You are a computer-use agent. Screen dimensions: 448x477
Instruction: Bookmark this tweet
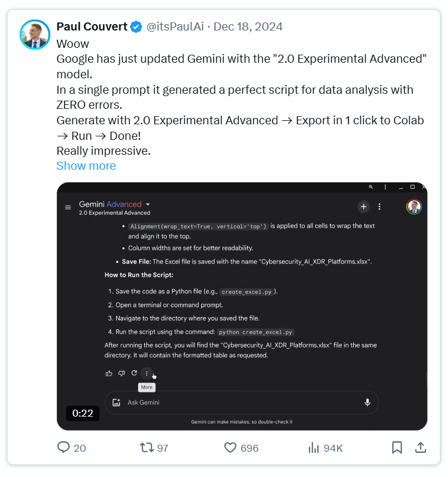(x=397, y=448)
